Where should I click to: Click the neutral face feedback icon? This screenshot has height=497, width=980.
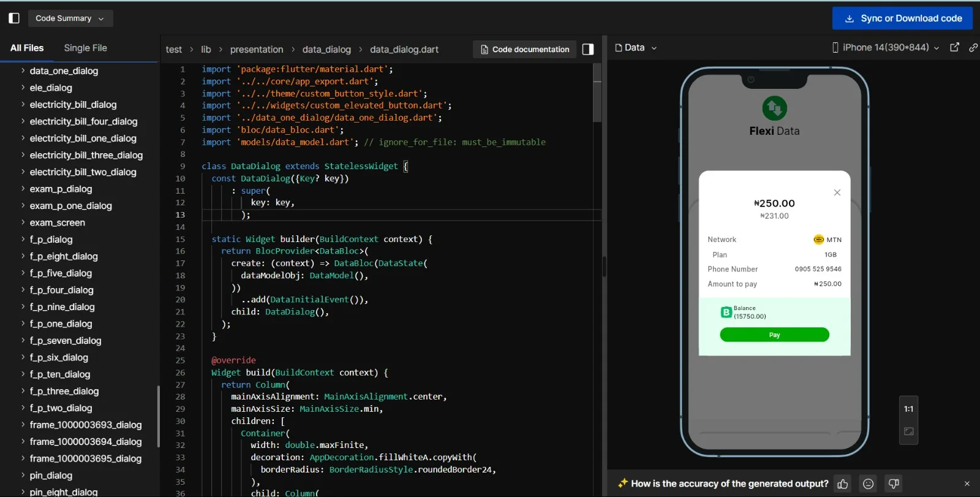(x=868, y=484)
